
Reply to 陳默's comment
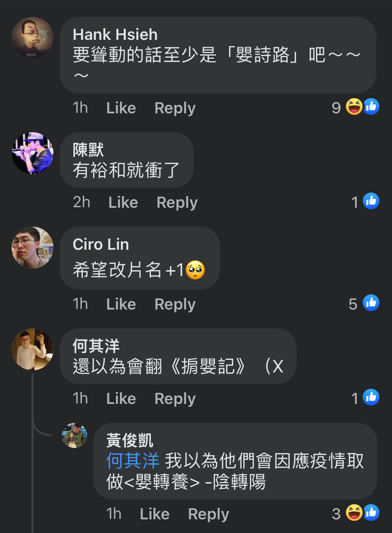[x=177, y=202]
